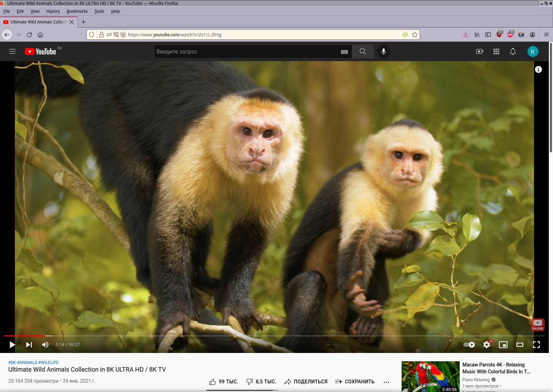Like the video with thumbs up

pos(224,382)
